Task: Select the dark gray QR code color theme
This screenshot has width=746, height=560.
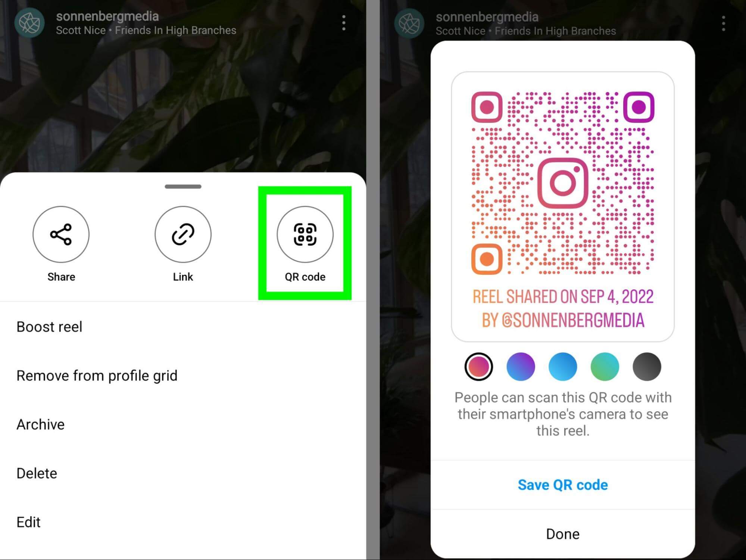Action: 648,367
